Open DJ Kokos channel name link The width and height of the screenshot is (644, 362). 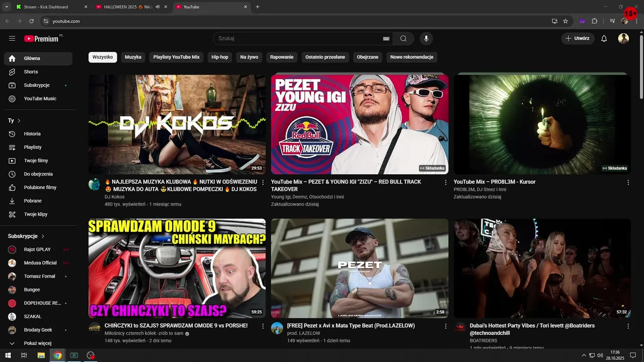(115, 197)
